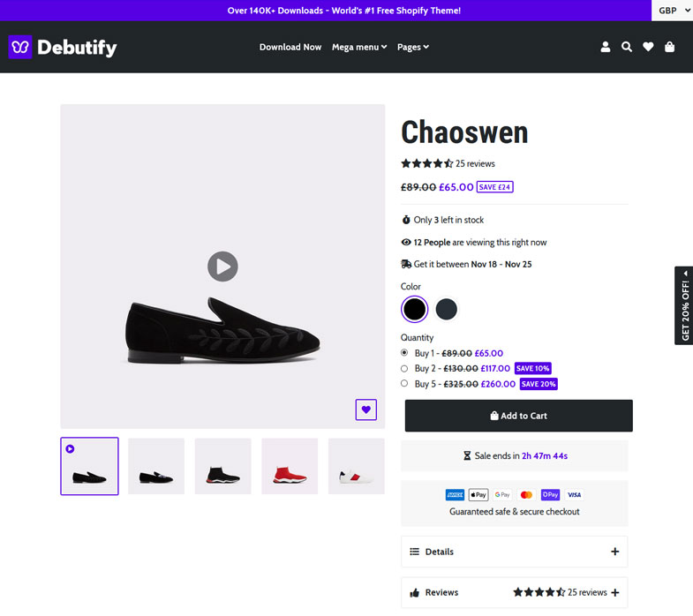Click the Apple Pay payment icon

tap(478, 495)
